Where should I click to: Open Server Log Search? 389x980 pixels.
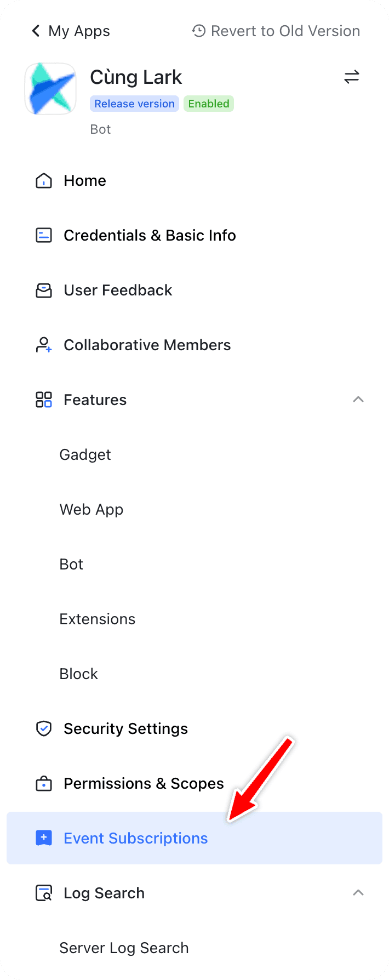pyautogui.click(x=124, y=948)
